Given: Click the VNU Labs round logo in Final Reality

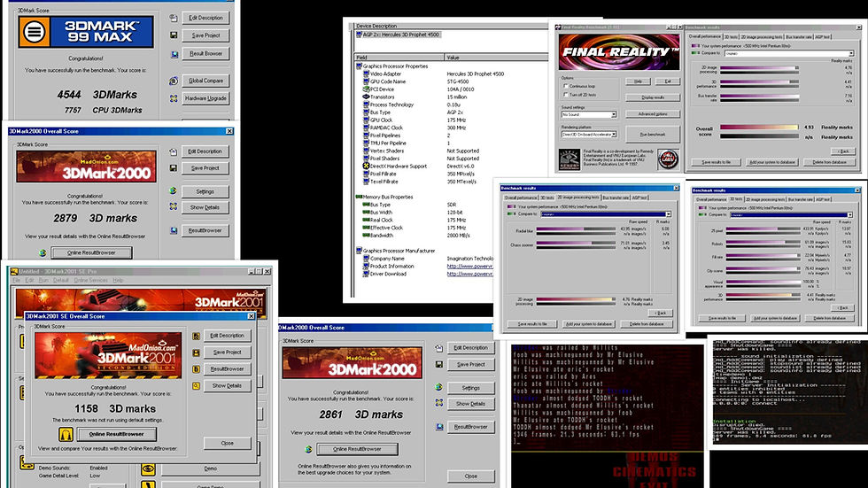Looking at the screenshot, I should [668, 159].
